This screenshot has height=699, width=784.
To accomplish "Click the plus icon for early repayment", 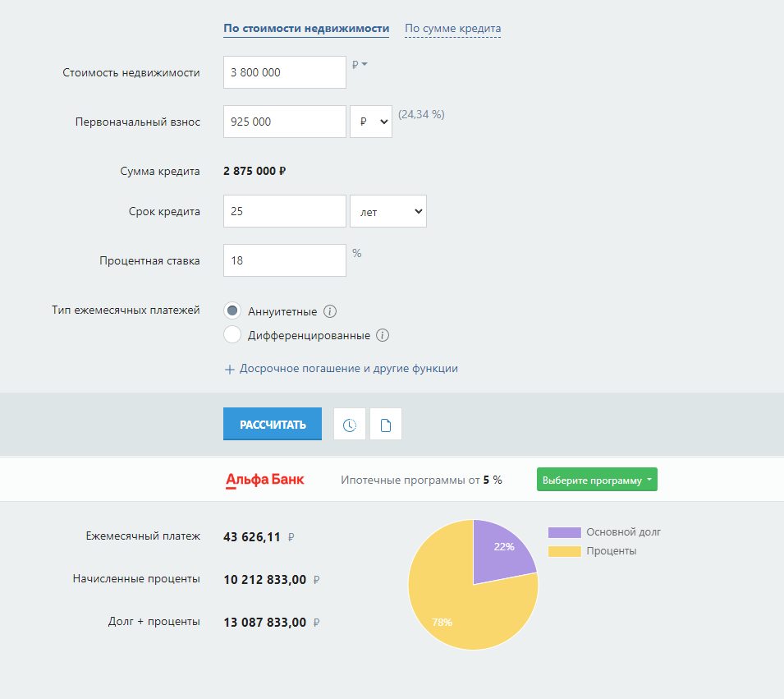I will (x=230, y=370).
